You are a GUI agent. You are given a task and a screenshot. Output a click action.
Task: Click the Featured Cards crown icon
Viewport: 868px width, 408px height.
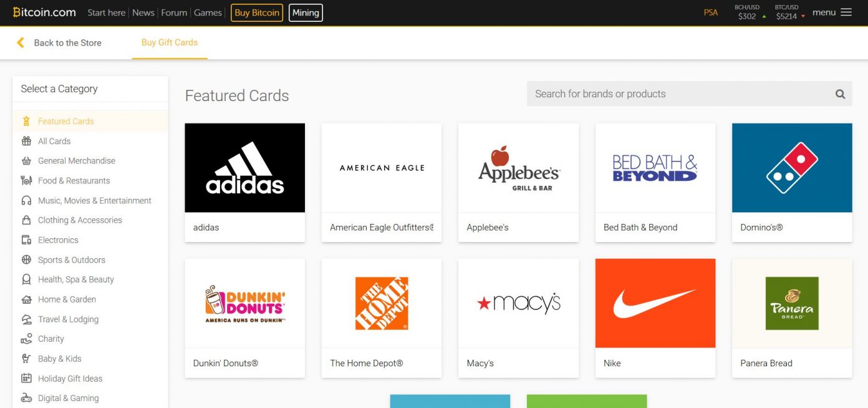click(x=26, y=121)
